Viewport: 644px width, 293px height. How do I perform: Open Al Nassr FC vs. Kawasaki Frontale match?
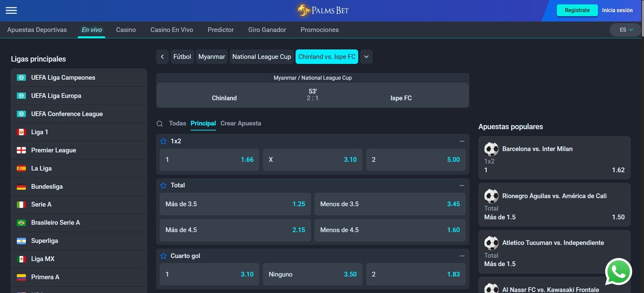coord(550,290)
